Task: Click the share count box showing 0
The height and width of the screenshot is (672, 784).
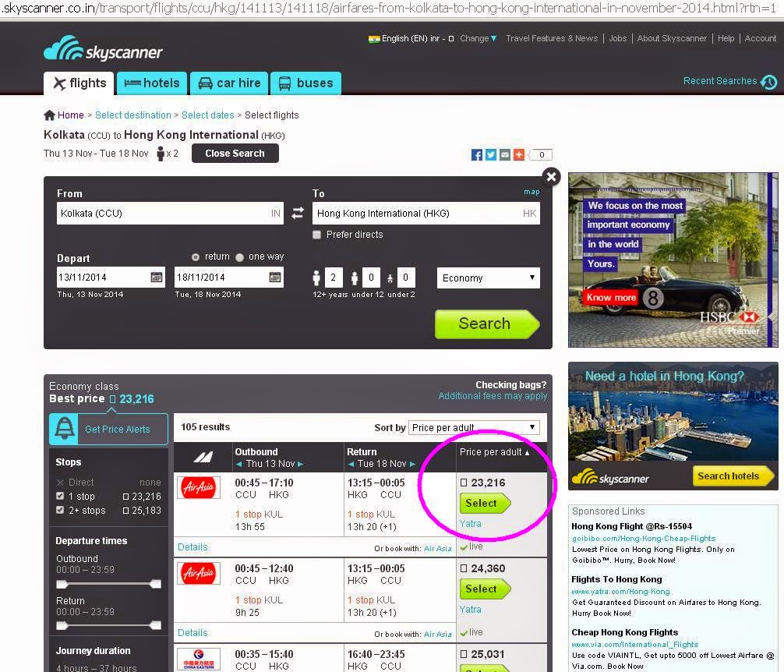Action: [x=541, y=154]
